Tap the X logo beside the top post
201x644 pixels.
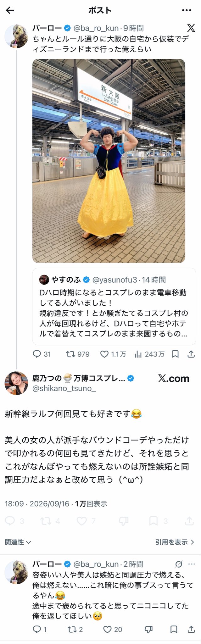[191, 28]
